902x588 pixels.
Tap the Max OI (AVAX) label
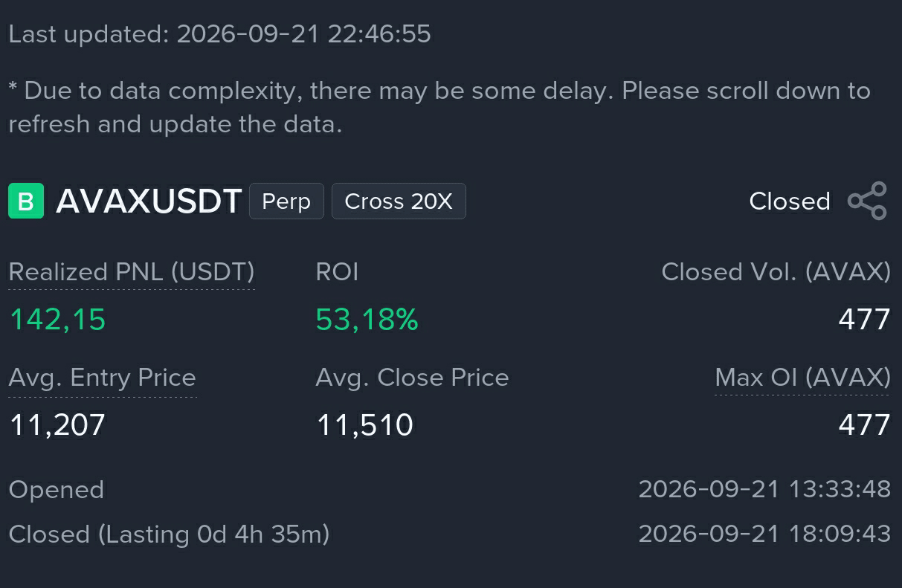[802, 378]
